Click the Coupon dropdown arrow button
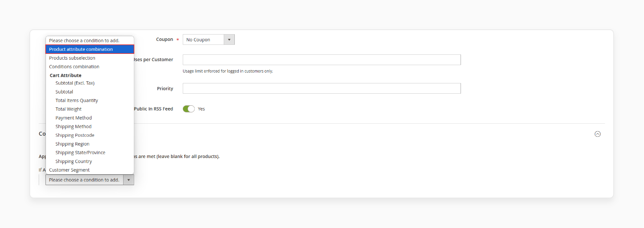Screen dimensions: 644x228 229,40
